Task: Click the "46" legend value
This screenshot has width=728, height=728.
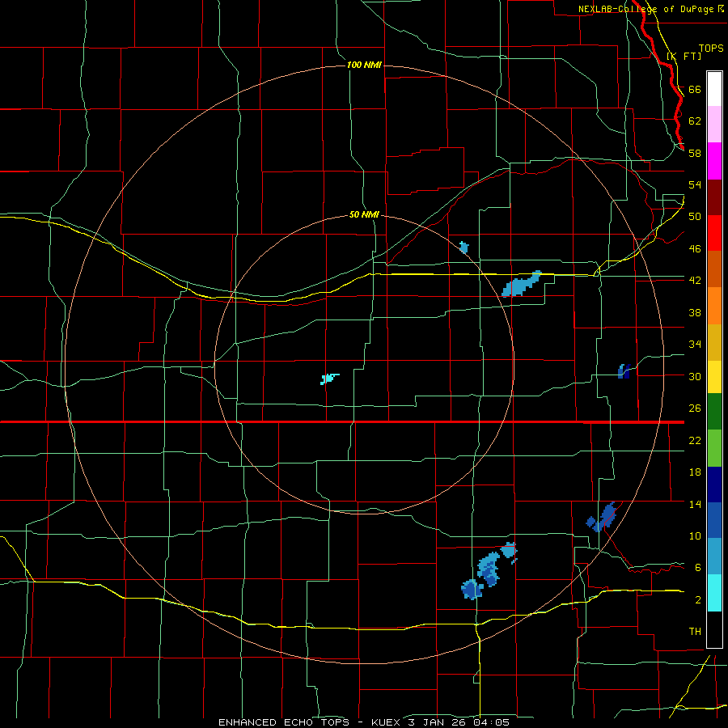Action: click(x=695, y=248)
